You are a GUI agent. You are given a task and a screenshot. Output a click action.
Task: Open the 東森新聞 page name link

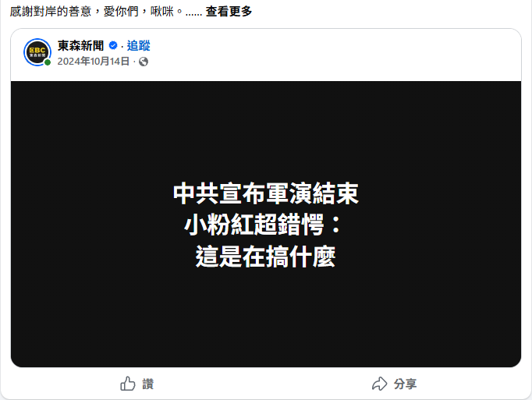click(x=81, y=45)
